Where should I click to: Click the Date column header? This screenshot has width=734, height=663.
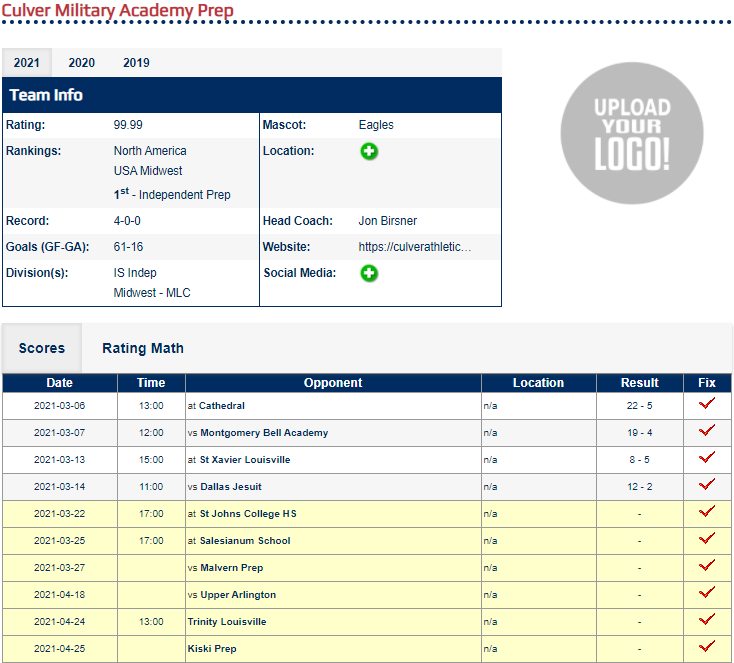click(x=59, y=383)
